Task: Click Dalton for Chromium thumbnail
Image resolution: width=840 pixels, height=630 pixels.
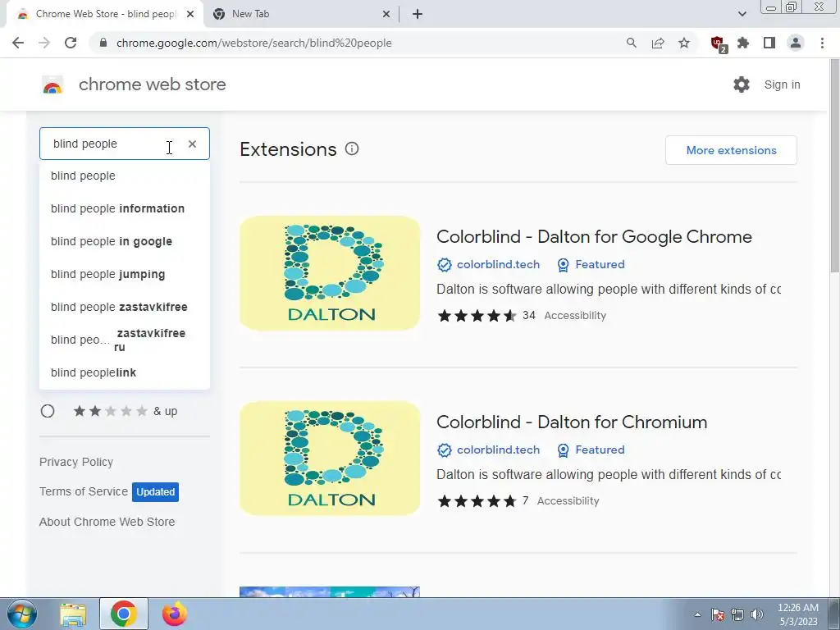Action: 330,459
